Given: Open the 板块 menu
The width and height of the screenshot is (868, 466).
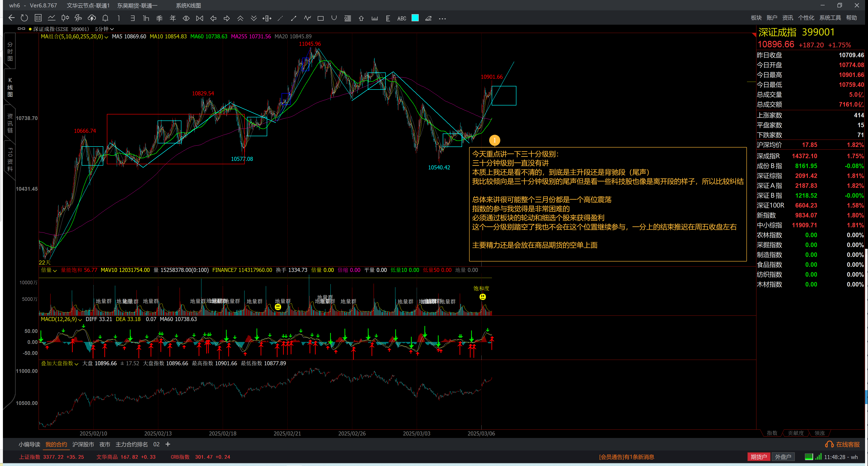Looking at the screenshot, I should click(x=756, y=18).
